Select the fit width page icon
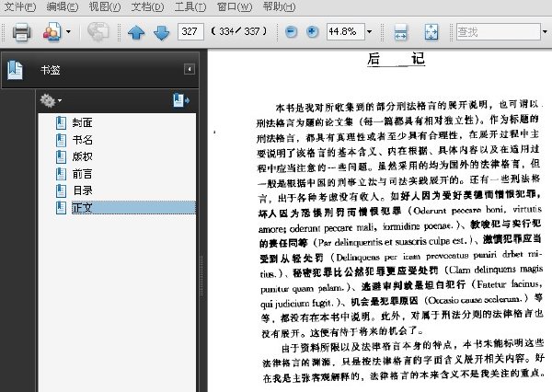552x392 pixels. pos(401,32)
